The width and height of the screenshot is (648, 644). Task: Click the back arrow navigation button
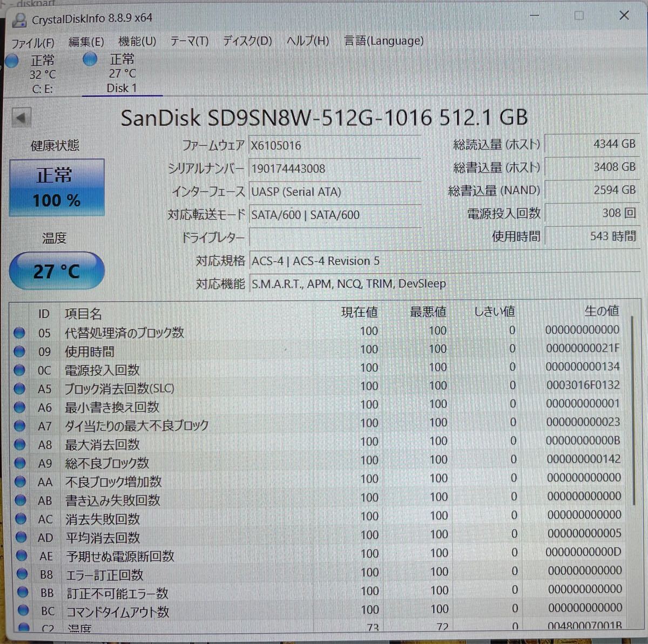(x=21, y=117)
